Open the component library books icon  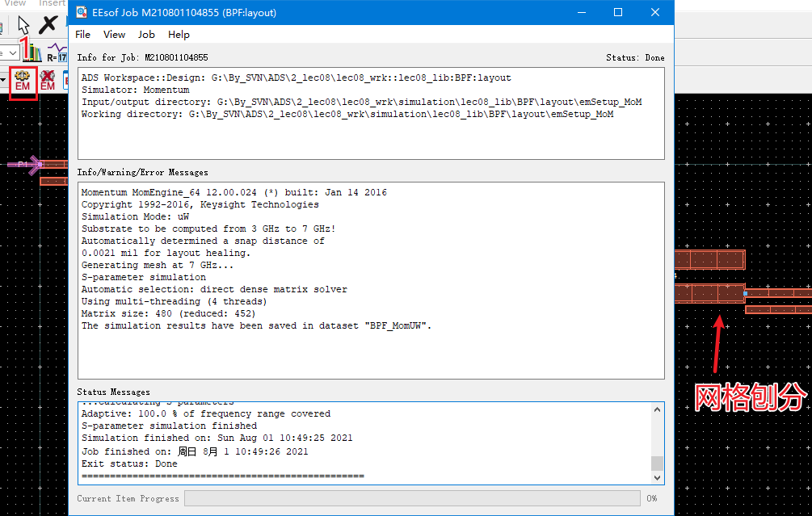pos(32,52)
